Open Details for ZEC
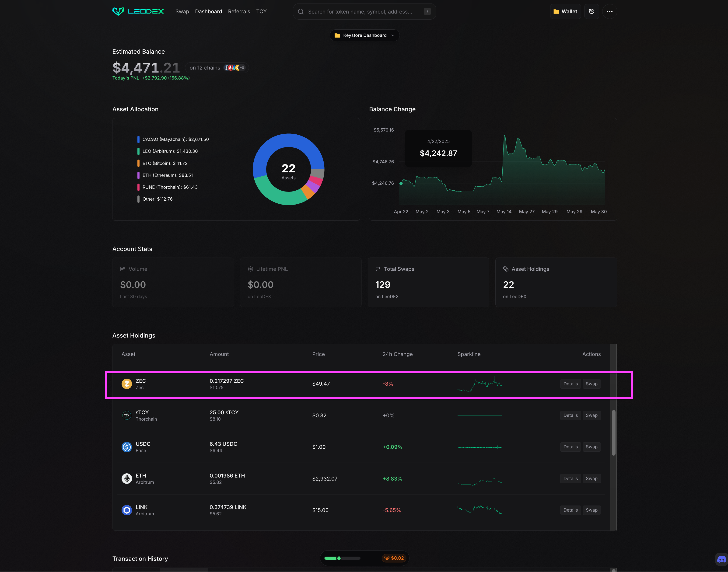The width and height of the screenshot is (728, 572). click(x=570, y=384)
